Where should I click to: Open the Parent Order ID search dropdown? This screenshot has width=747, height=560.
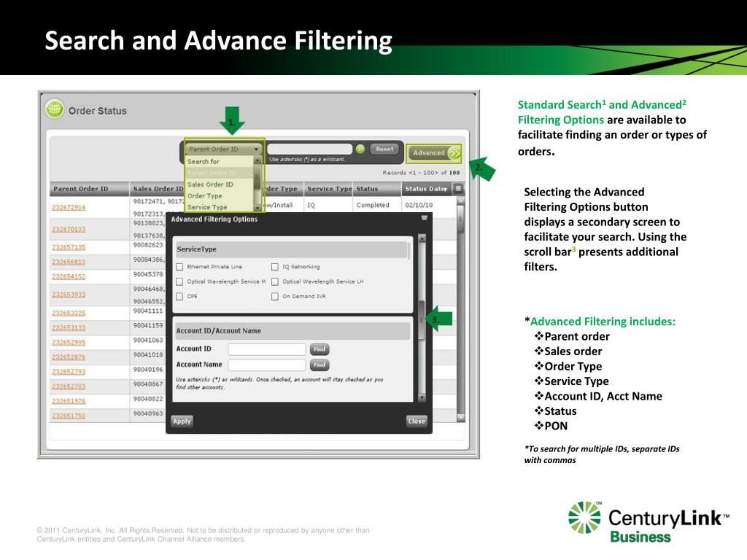[223, 149]
